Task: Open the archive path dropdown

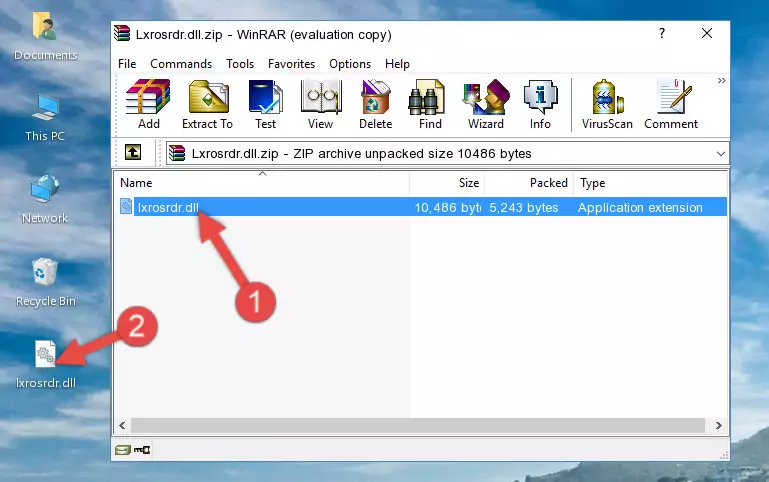Action: (x=720, y=153)
